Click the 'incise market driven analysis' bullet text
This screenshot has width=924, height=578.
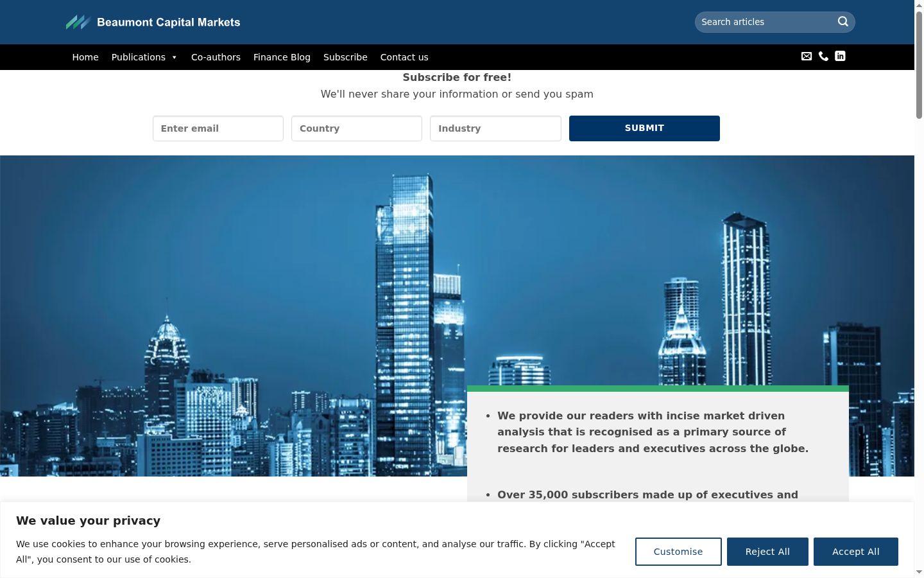pos(653,432)
